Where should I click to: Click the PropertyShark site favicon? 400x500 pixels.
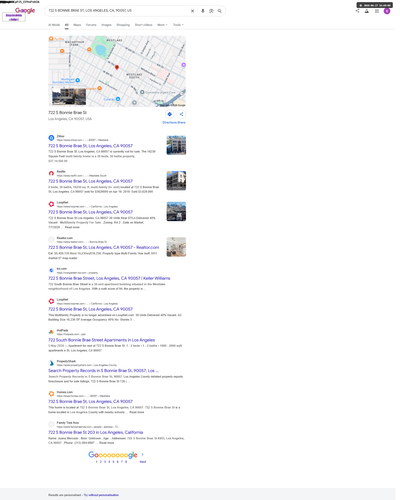(51, 363)
